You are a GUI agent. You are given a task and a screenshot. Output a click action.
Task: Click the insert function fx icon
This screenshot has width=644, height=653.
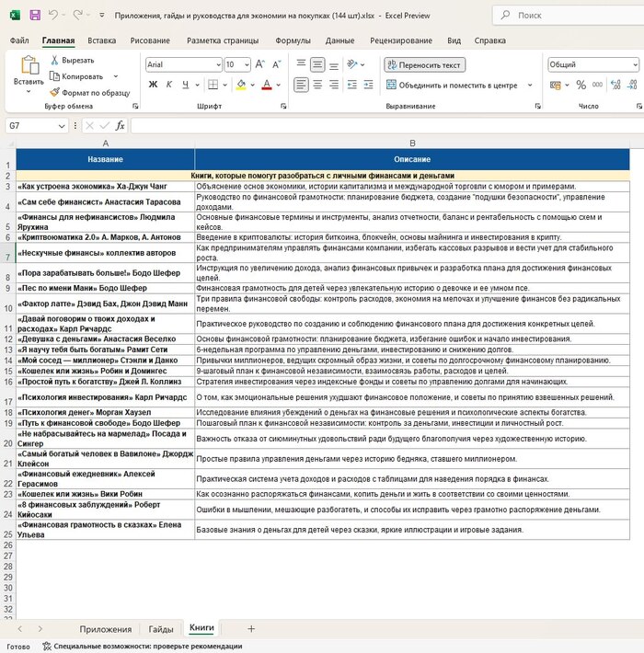click(x=120, y=125)
